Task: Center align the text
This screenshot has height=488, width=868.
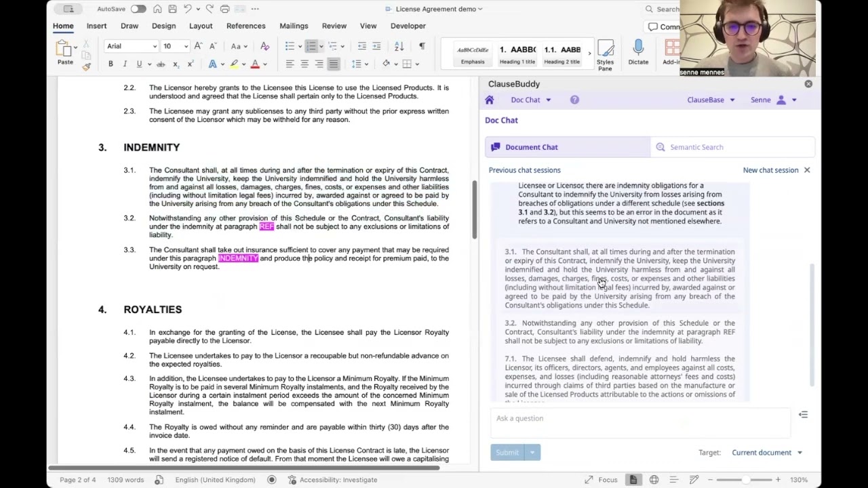Action: pyautogui.click(x=304, y=64)
